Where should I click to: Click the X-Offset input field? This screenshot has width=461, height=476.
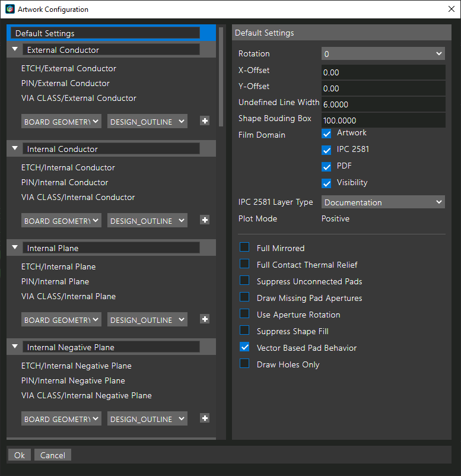[x=383, y=72]
